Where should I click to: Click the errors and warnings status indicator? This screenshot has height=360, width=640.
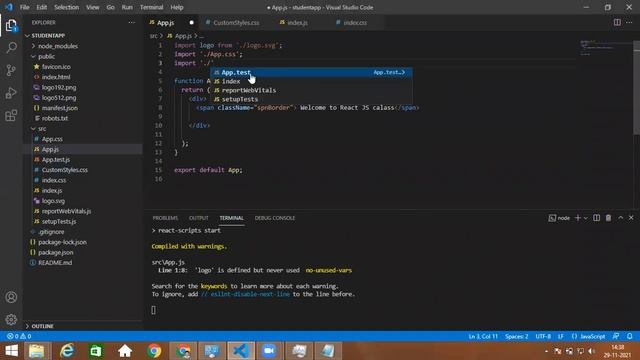pos(19,336)
